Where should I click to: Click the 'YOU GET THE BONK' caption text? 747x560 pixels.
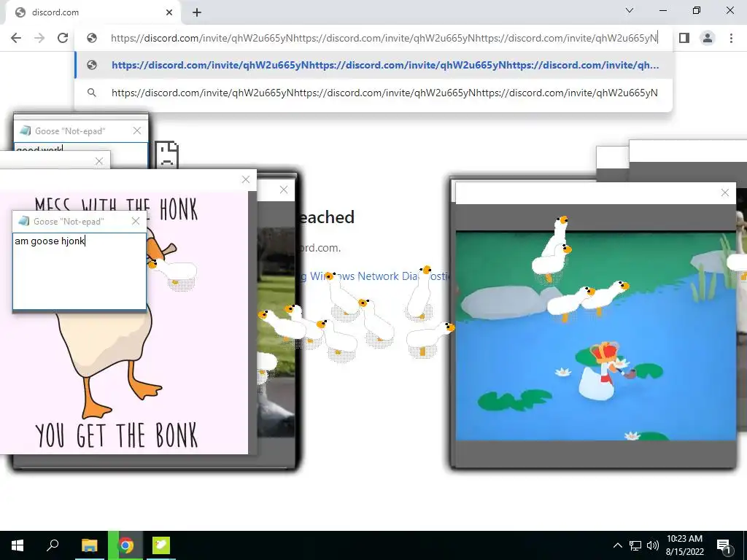click(x=116, y=435)
